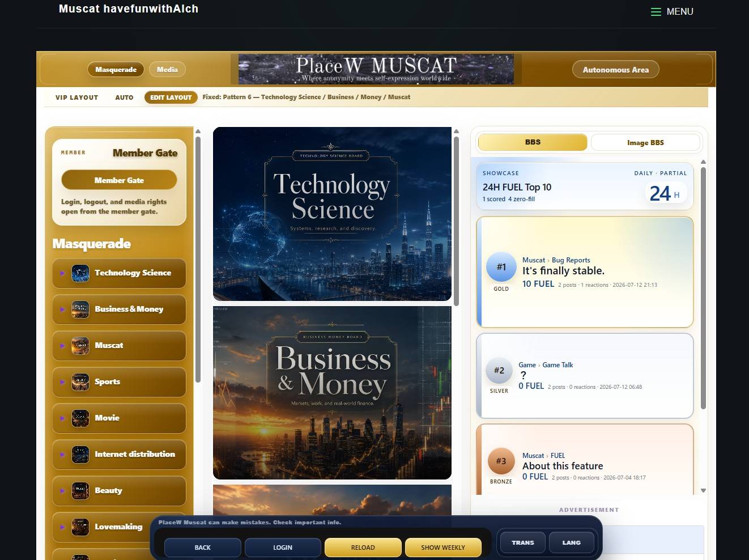Open Game category in #2 card
The height and width of the screenshot is (560, 749).
click(x=527, y=365)
